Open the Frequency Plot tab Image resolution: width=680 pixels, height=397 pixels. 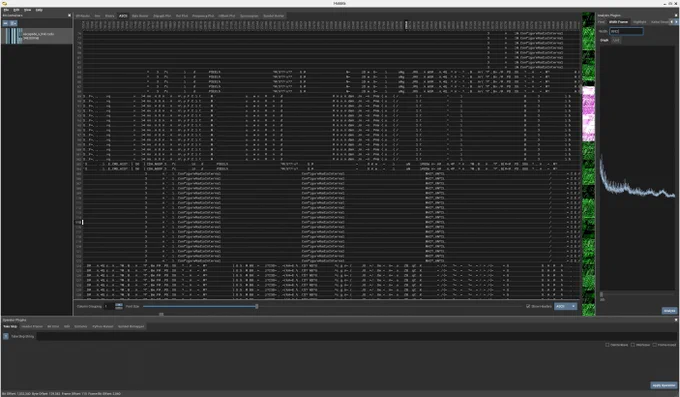click(x=203, y=16)
